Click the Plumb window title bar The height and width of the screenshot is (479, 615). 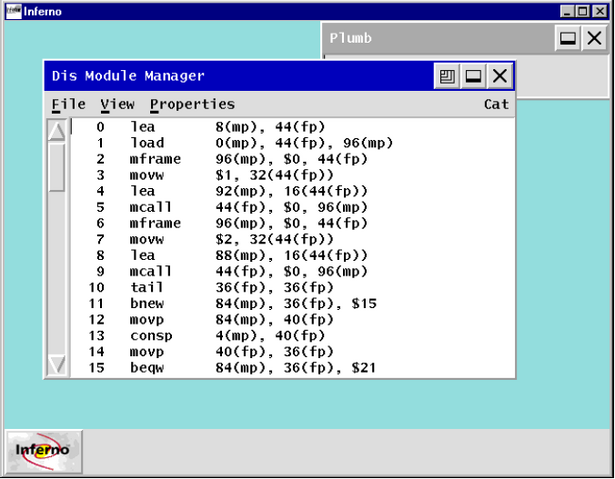(x=439, y=38)
